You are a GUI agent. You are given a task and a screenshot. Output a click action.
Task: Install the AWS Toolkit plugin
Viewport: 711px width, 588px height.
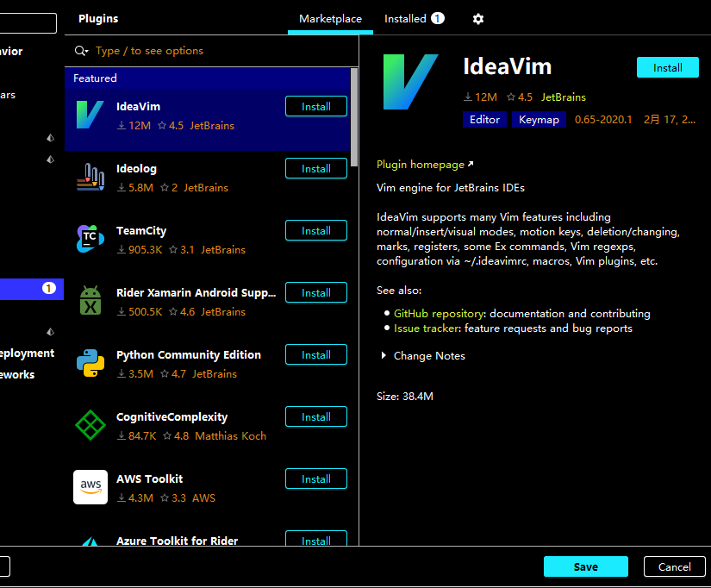click(x=316, y=479)
